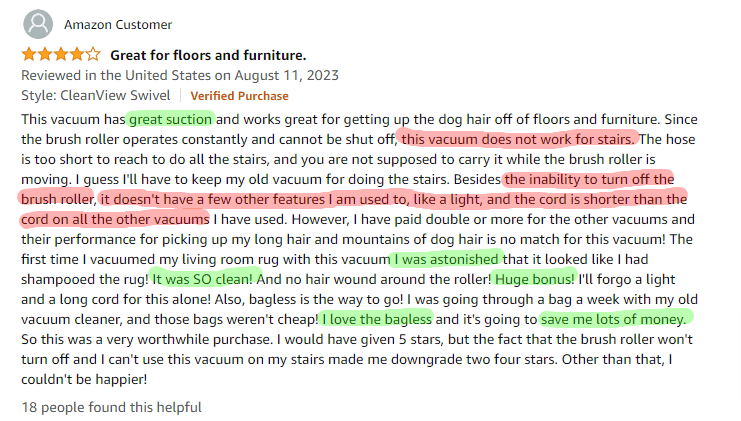Click the Style: CleanView Swivel text

click(95, 95)
